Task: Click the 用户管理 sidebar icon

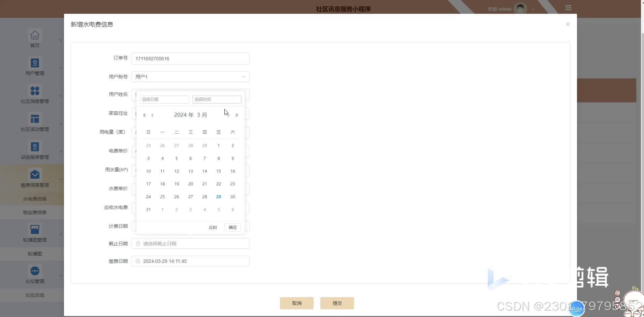Action: (x=35, y=63)
